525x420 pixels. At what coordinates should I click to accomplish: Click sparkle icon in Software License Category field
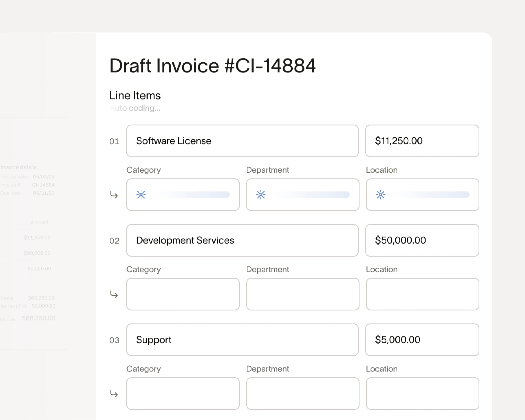point(141,195)
